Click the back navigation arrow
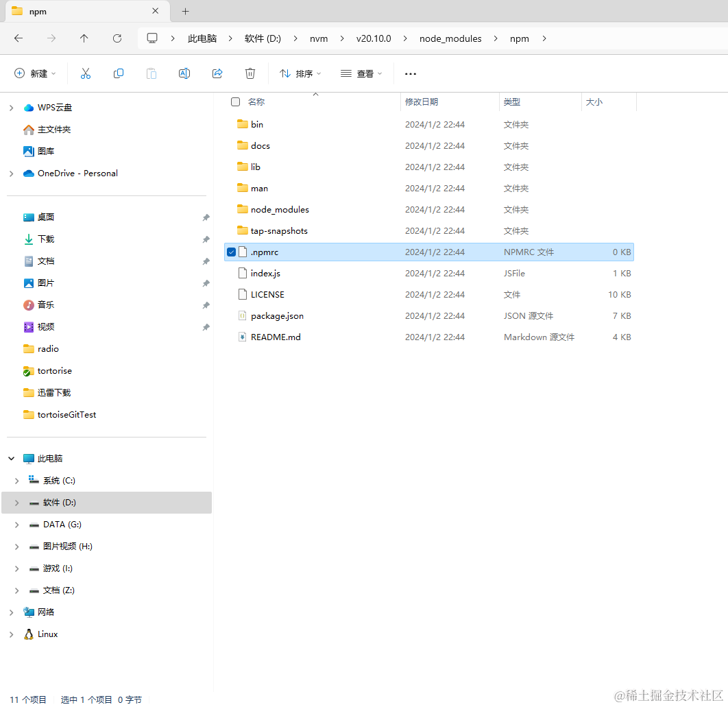Screen dimensions: 728x707 18,38
